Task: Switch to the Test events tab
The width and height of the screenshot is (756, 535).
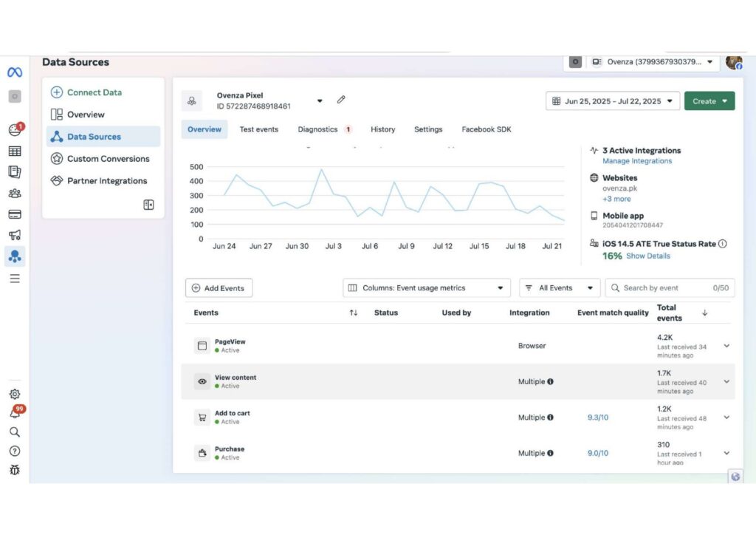Action: point(259,129)
